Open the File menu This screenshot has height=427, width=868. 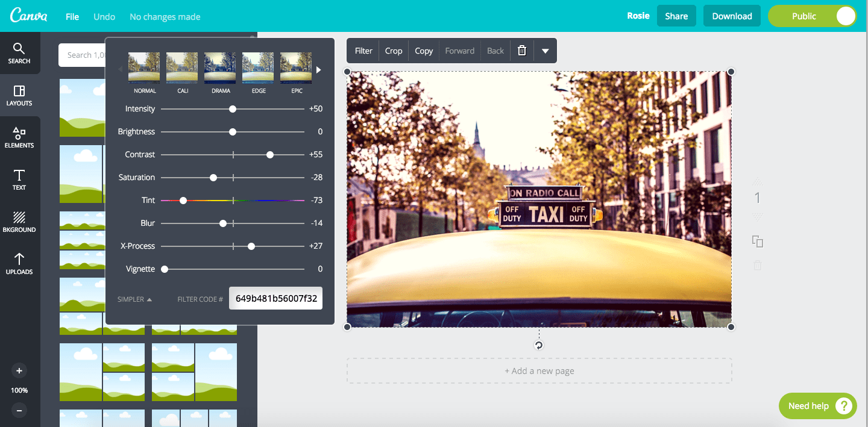(x=72, y=16)
